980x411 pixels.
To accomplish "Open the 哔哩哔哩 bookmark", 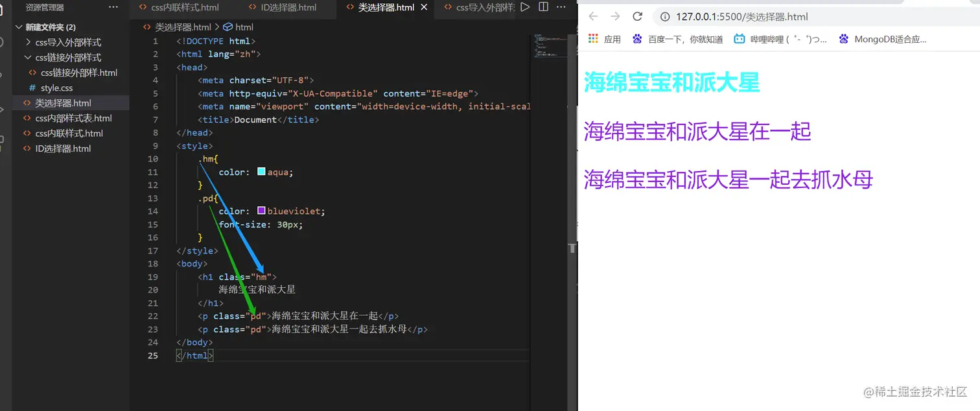I will 780,39.
